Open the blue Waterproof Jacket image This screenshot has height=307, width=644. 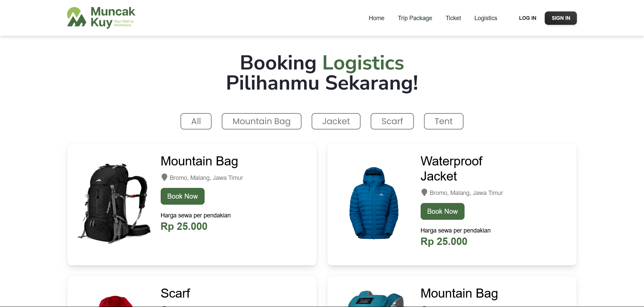pyautogui.click(x=374, y=203)
